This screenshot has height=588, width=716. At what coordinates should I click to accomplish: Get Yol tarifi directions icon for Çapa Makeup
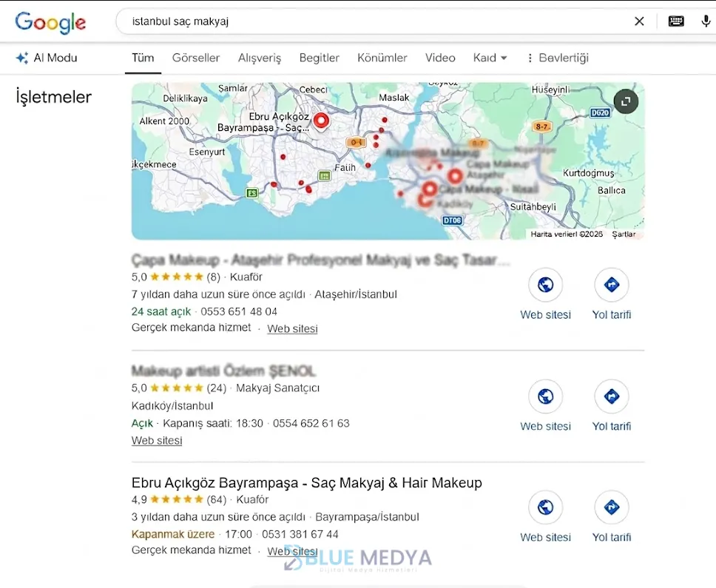click(612, 285)
